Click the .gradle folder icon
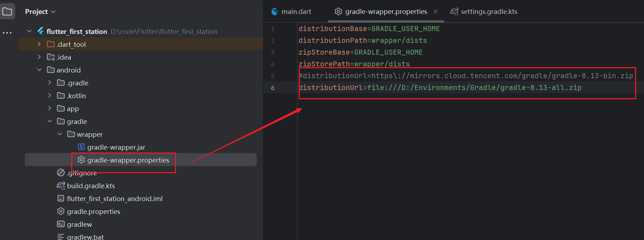Image resolution: width=644 pixels, height=240 pixels. pos(61,82)
